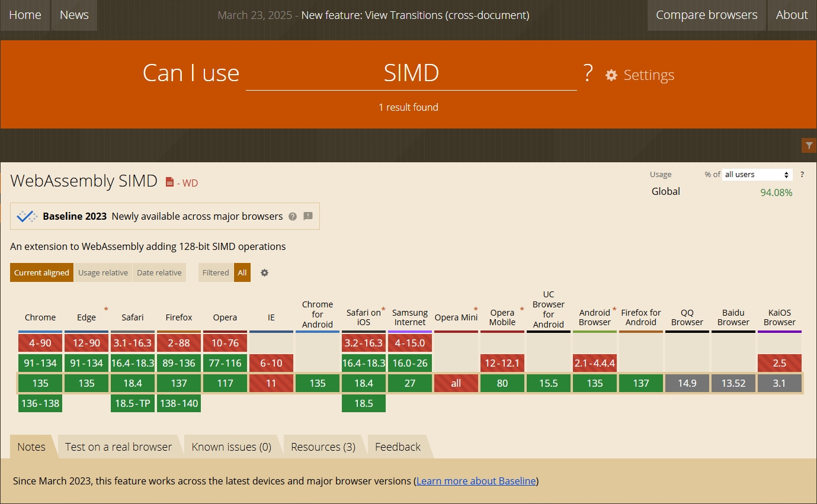This screenshot has width=817, height=504.
Task: Select the Firefox 89-136 cell
Action: click(179, 363)
